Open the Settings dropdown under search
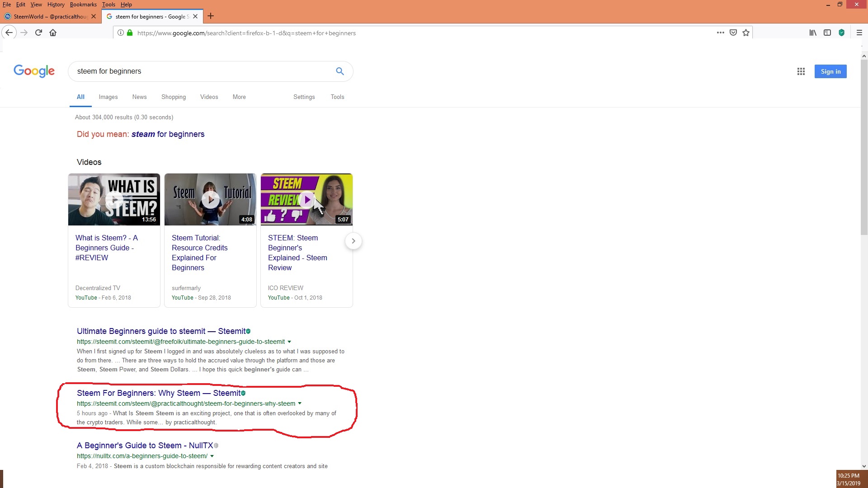Screen dimensions: 868x488 (x=304, y=97)
